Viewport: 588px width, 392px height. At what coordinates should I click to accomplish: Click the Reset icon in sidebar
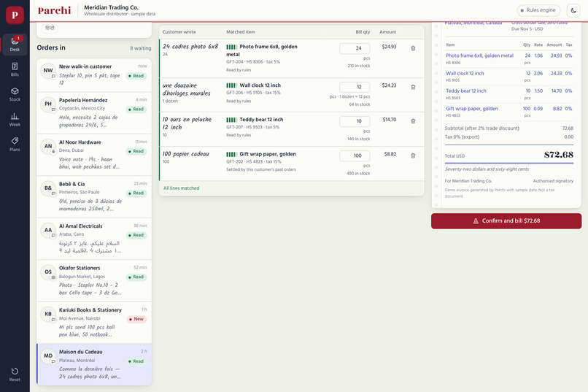point(15,374)
